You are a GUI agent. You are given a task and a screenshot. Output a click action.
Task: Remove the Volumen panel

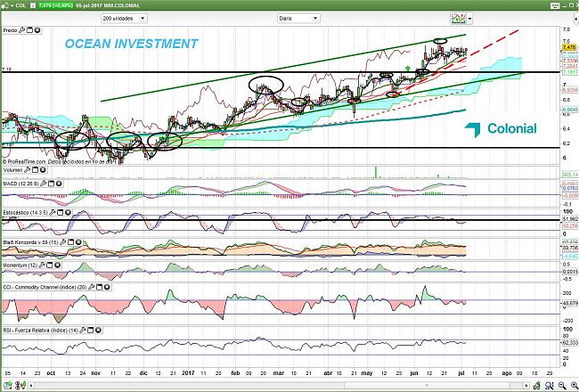tap(43, 170)
